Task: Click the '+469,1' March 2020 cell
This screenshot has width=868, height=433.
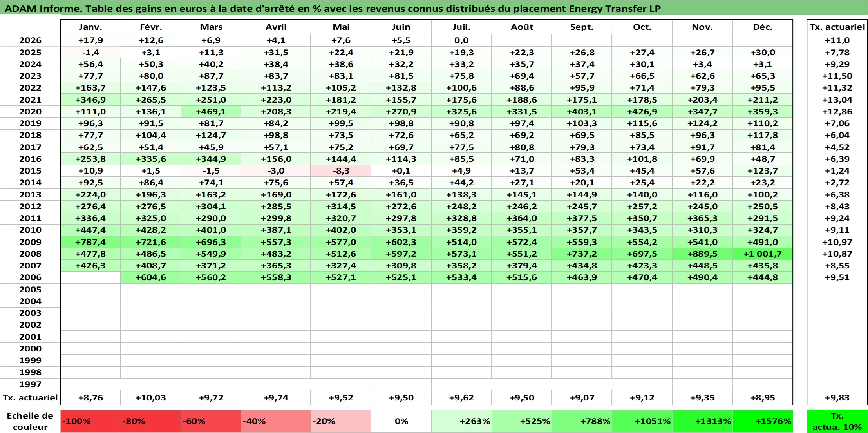Action: [x=211, y=112]
